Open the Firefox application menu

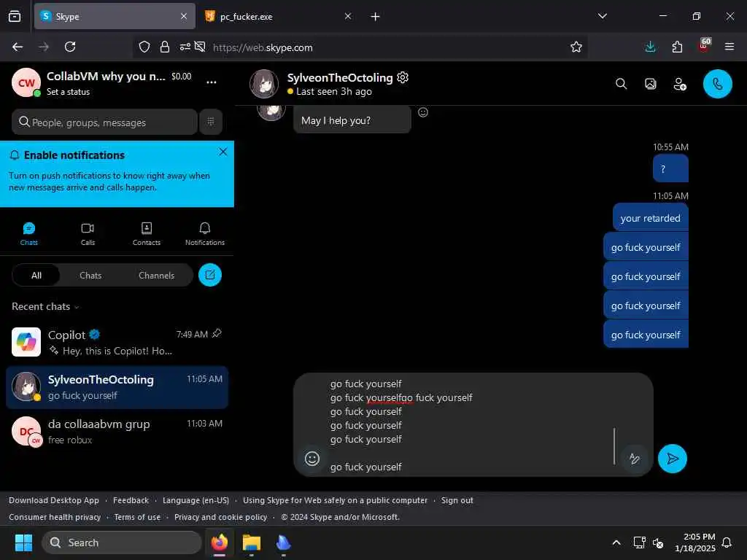pos(729,47)
